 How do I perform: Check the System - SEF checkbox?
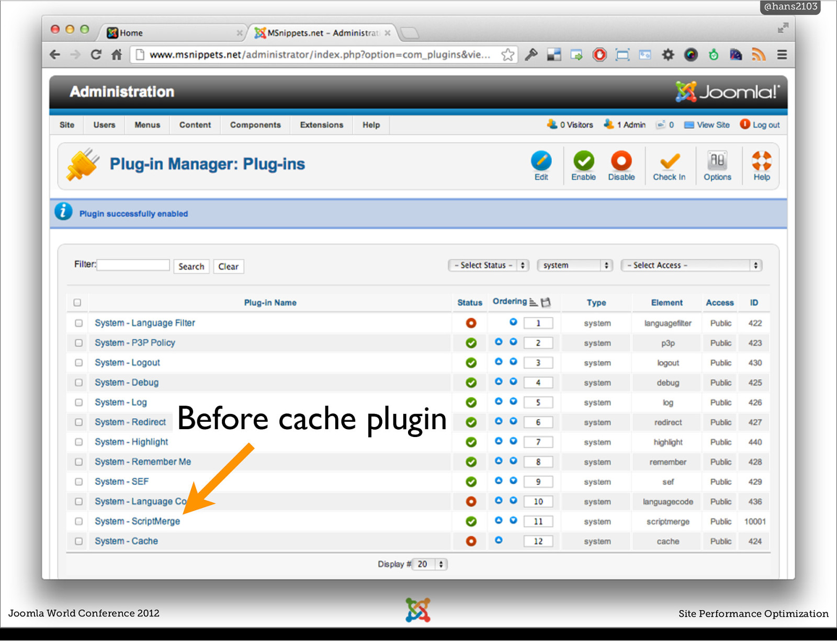coord(78,481)
